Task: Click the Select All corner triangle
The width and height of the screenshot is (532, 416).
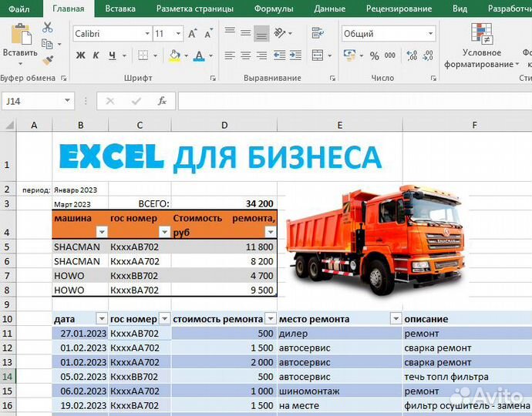Action: [9, 125]
